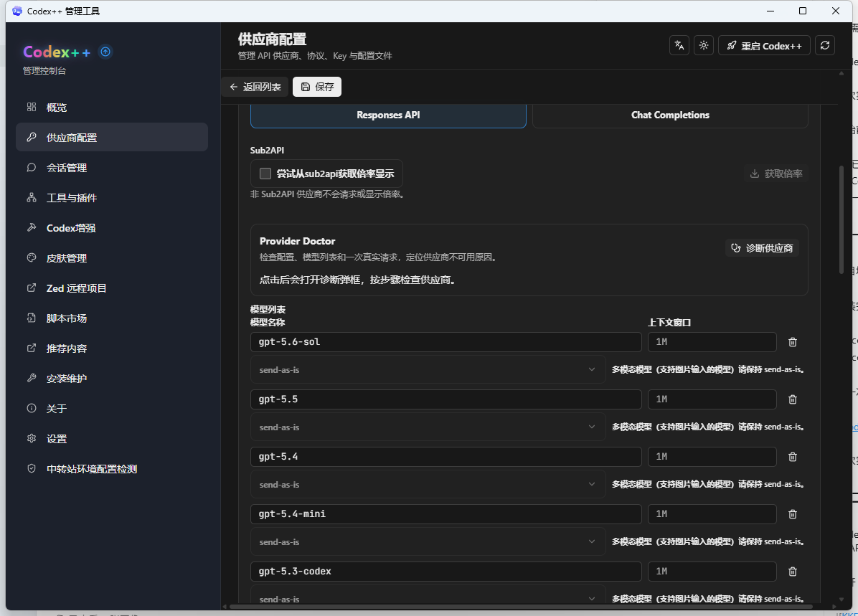Click model name field gpt-5.5
Screen dimensions: 858x616
446,399
